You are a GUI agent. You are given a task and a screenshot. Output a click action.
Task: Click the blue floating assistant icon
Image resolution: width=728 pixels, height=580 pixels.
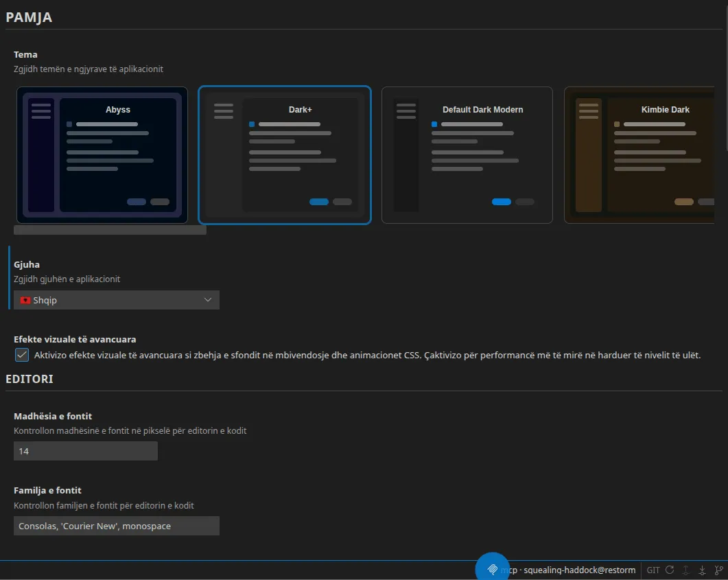click(492, 568)
